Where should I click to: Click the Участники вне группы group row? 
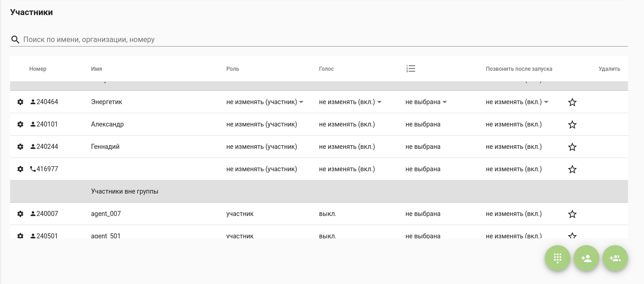125,191
